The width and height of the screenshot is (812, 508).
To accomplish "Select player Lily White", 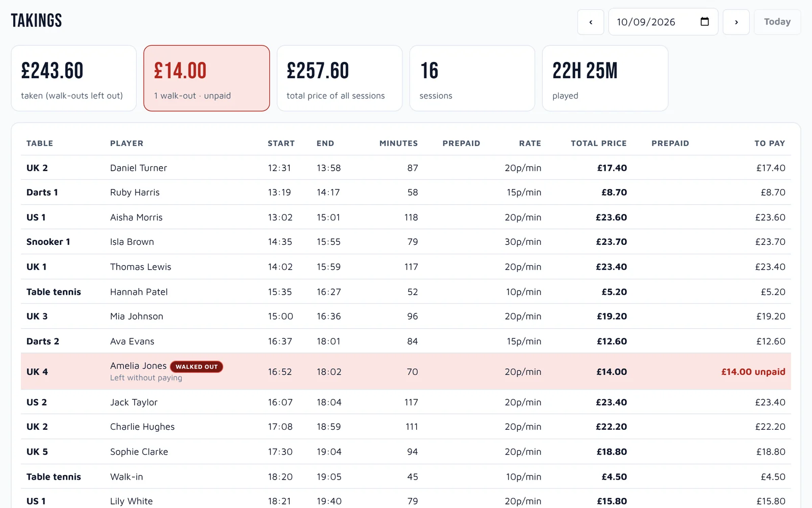I will (131, 501).
